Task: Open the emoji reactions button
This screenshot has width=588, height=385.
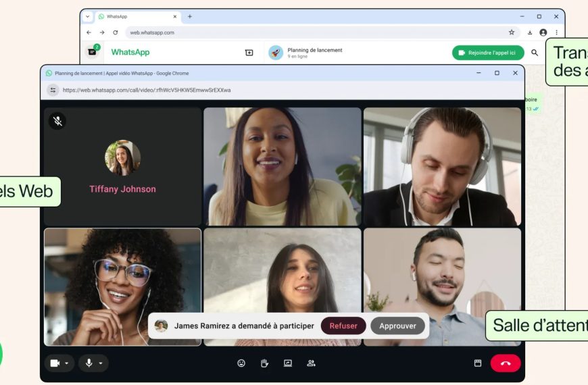Action: click(241, 363)
